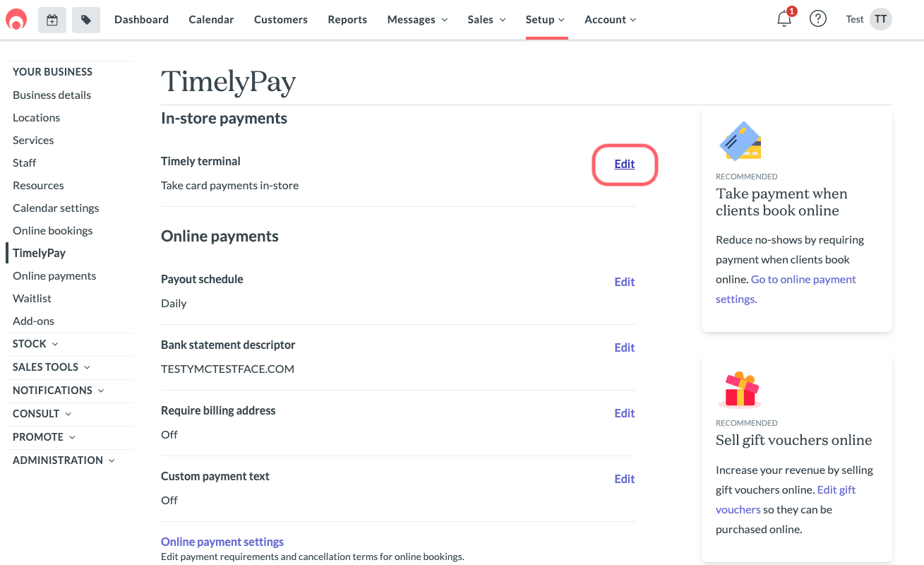Open Waitlist in sidebar
The width and height of the screenshot is (924, 565).
click(x=32, y=298)
